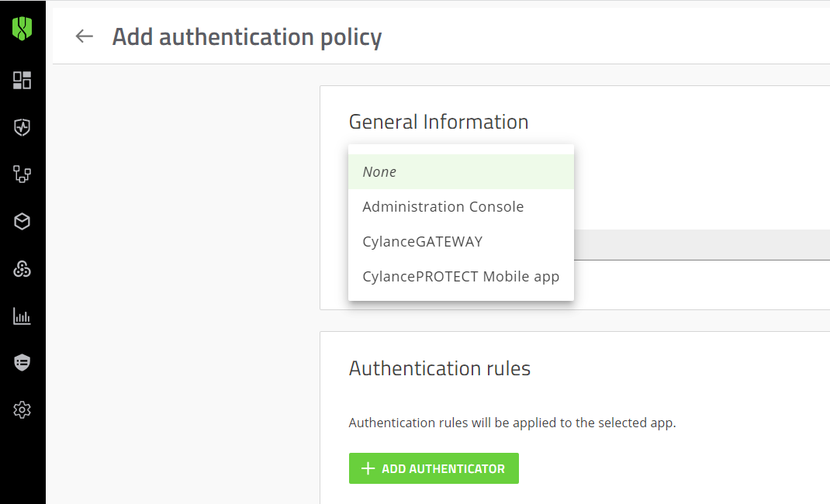Open the shield list sidebar icon
830x504 pixels.
point(22,363)
